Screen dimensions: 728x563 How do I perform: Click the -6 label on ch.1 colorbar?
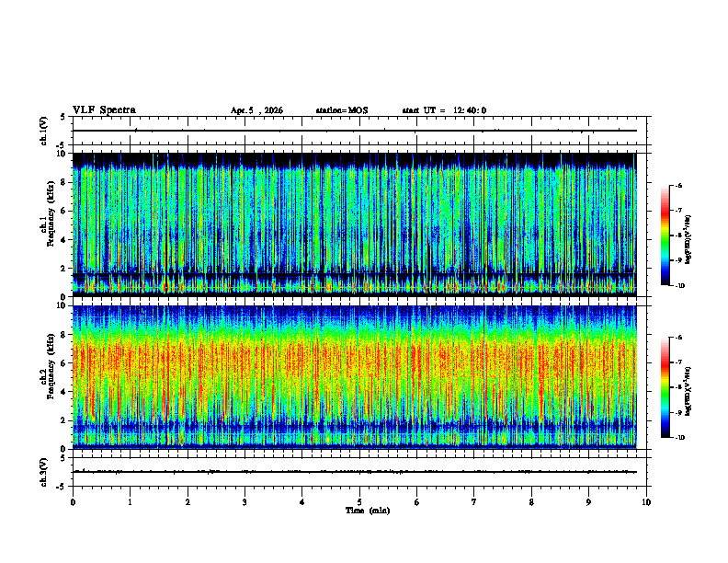678,185
